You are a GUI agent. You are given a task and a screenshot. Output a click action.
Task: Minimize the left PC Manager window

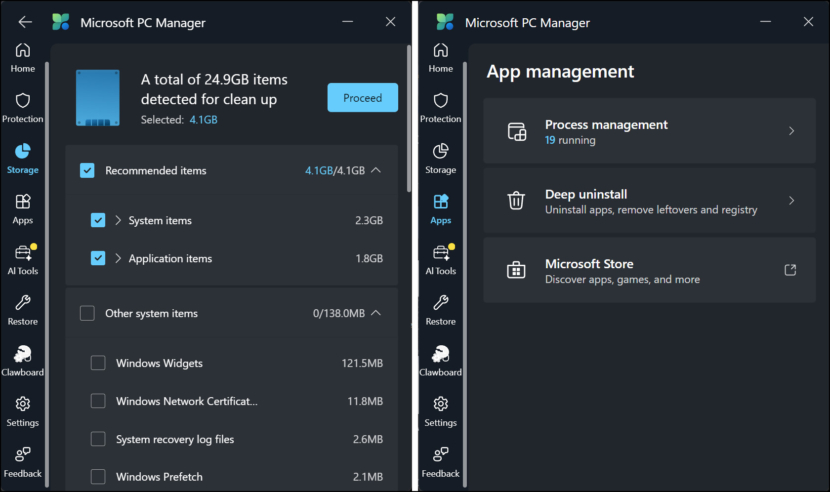(x=347, y=22)
